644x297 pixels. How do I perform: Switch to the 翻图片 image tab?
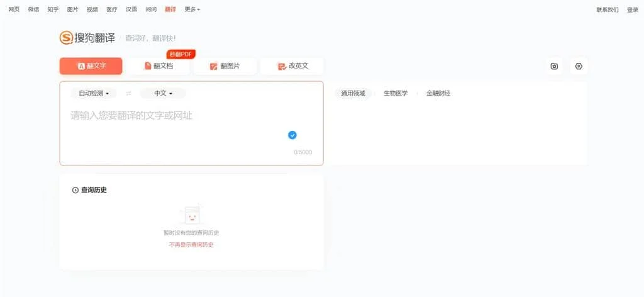tap(225, 66)
